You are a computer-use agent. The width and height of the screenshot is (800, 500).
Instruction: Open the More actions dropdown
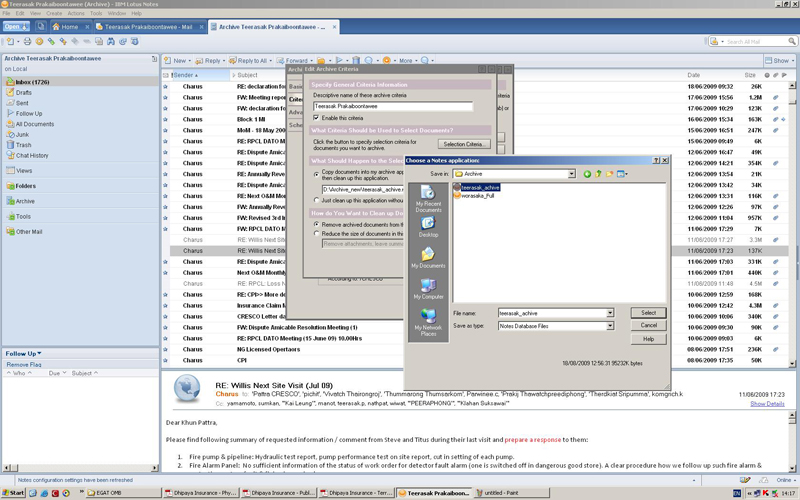416,61
